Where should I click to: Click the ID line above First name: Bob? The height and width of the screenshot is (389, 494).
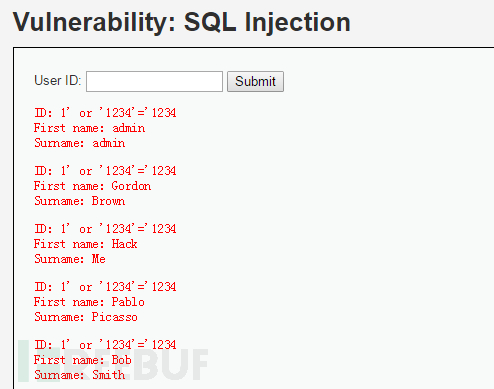(105, 345)
